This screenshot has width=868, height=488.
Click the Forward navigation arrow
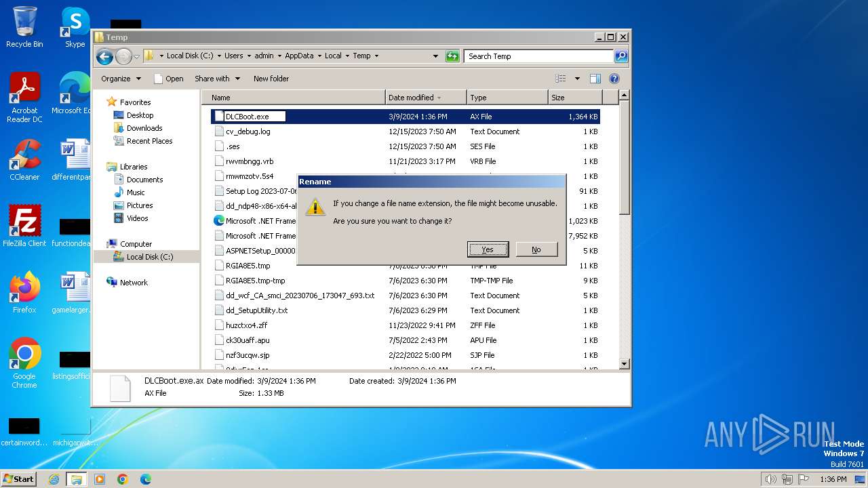tap(123, 56)
